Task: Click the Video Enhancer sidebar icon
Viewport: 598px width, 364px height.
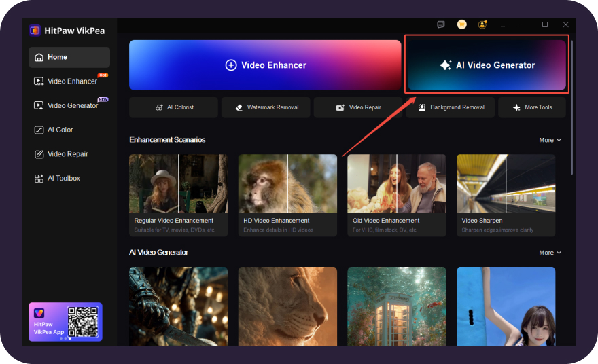Action: pyautogui.click(x=39, y=81)
